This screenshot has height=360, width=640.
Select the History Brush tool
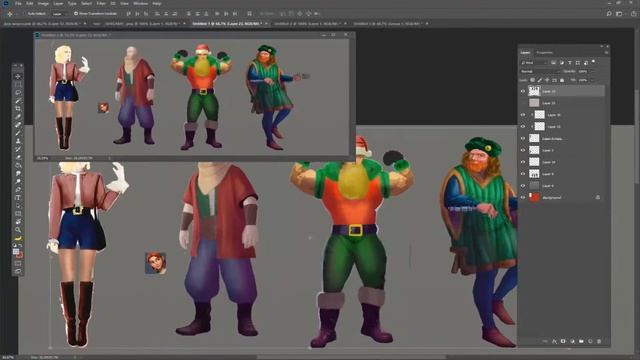(x=18, y=149)
